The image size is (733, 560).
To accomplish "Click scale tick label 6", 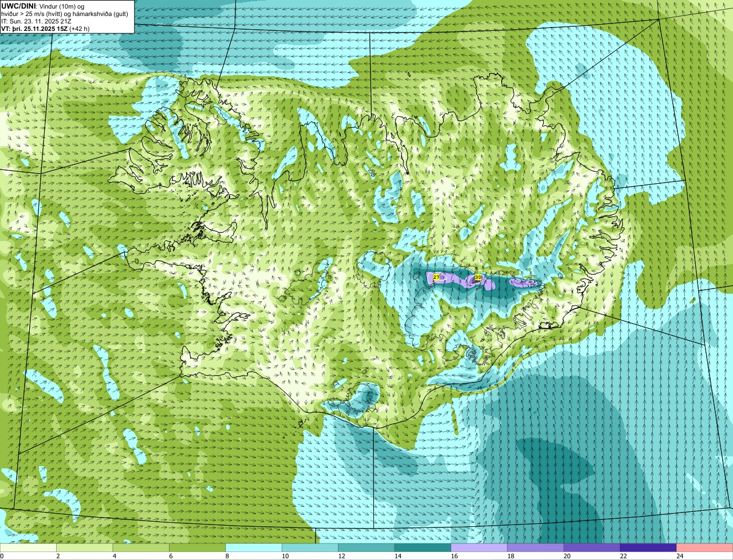I will coord(171,556).
